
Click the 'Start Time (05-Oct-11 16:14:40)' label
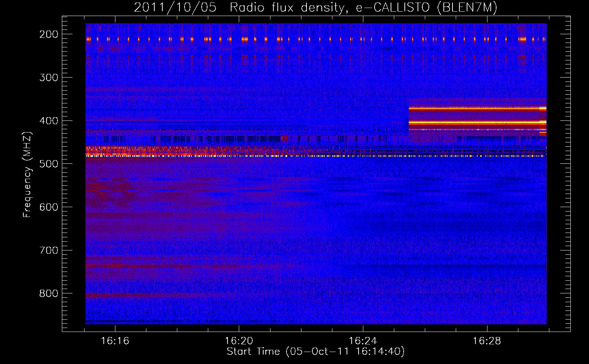[x=316, y=351]
